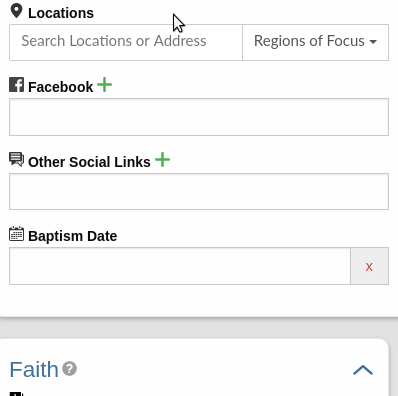This screenshot has width=398, height=396.
Task: Click the Other Social Links label
Action: coord(89,162)
